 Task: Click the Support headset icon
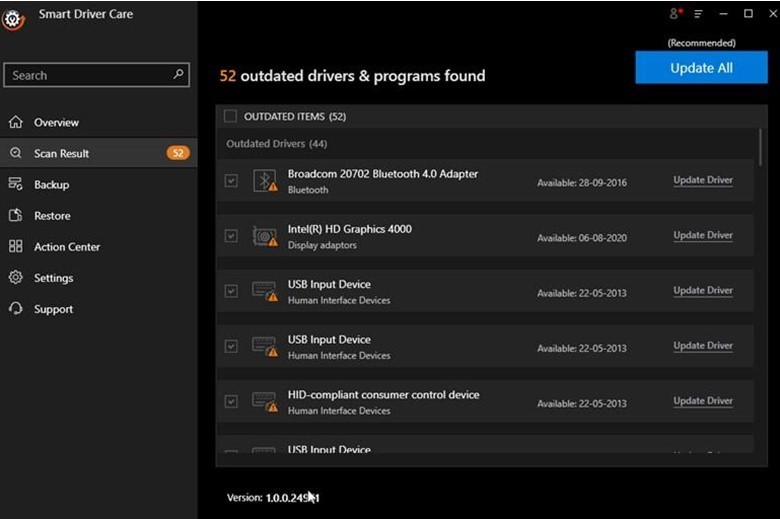(15, 309)
